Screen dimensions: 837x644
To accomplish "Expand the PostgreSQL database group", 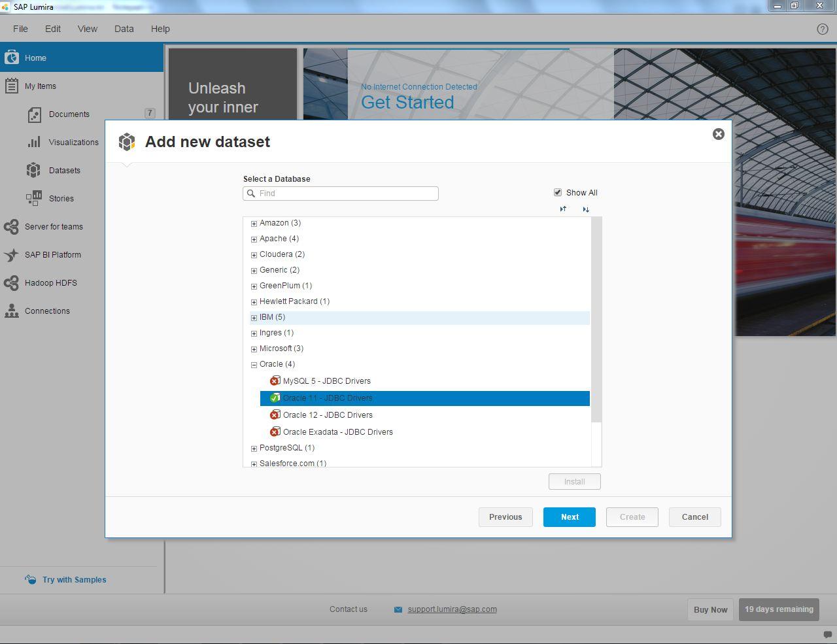I will click(x=254, y=449).
